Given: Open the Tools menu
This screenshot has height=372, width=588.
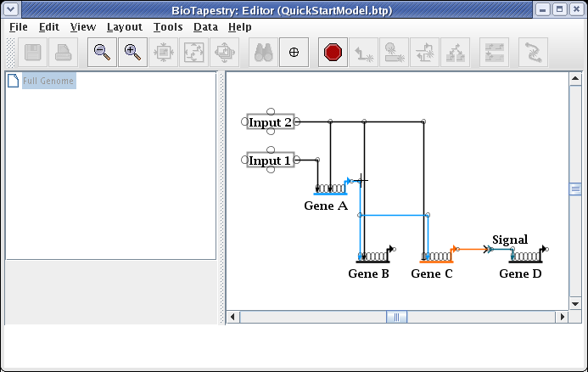Looking at the screenshot, I should pyautogui.click(x=168, y=26).
